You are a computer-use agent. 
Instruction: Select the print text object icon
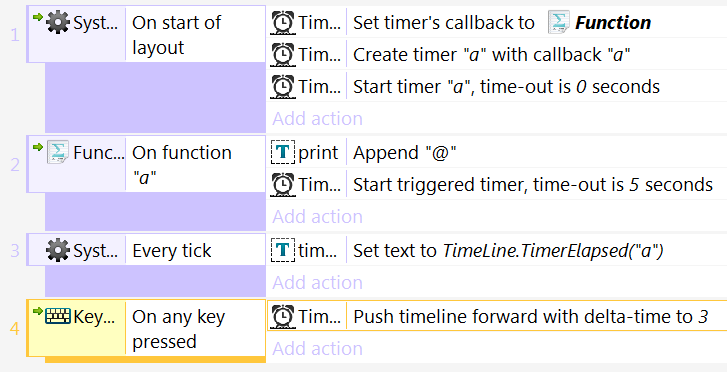click(x=282, y=152)
